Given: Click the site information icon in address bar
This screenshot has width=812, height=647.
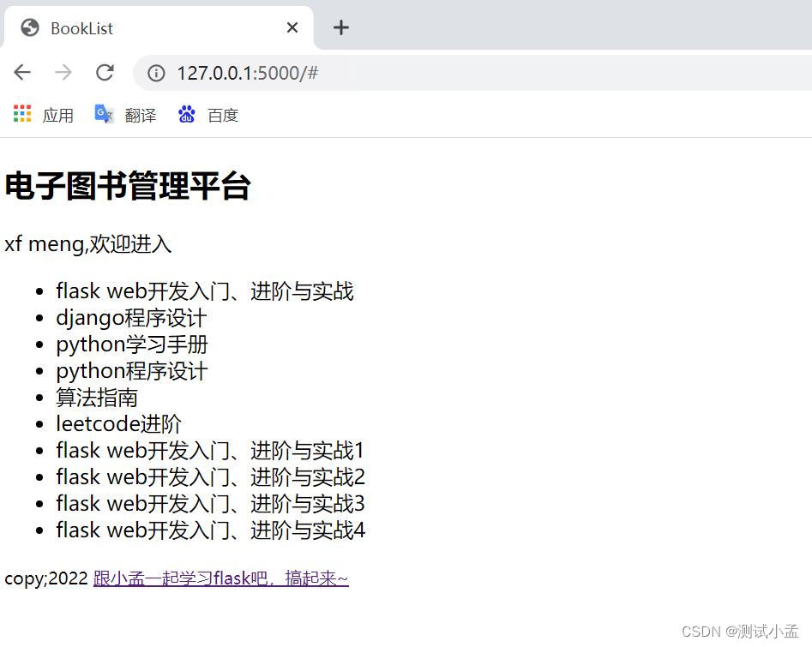Looking at the screenshot, I should tap(155, 73).
